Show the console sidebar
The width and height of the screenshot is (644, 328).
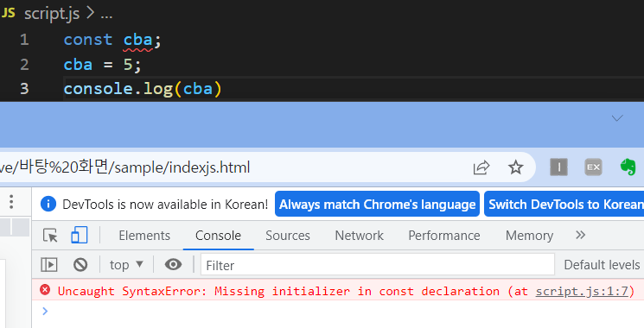[49, 264]
